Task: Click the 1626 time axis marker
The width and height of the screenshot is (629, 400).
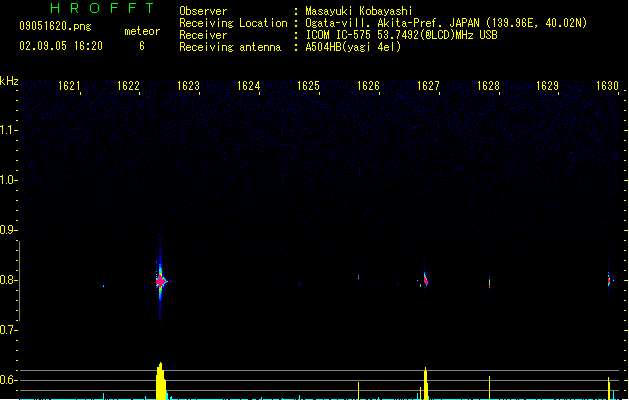Action: [x=368, y=86]
